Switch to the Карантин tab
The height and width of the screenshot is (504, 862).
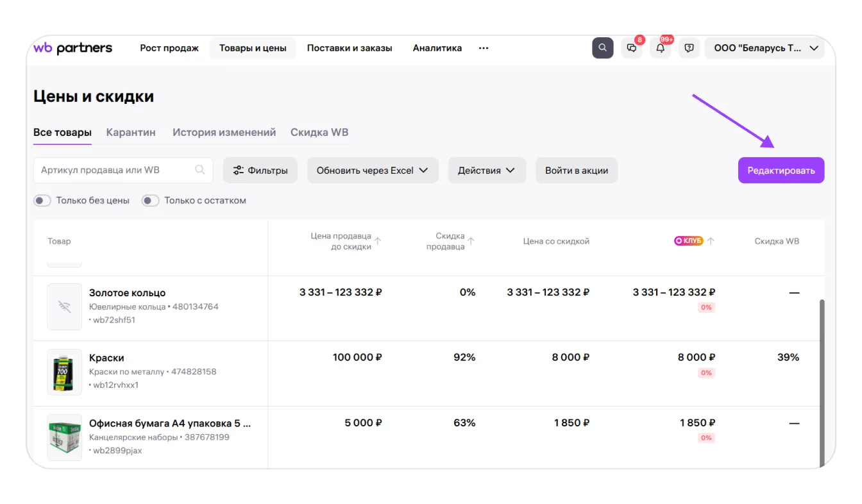click(x=131, y=133)
